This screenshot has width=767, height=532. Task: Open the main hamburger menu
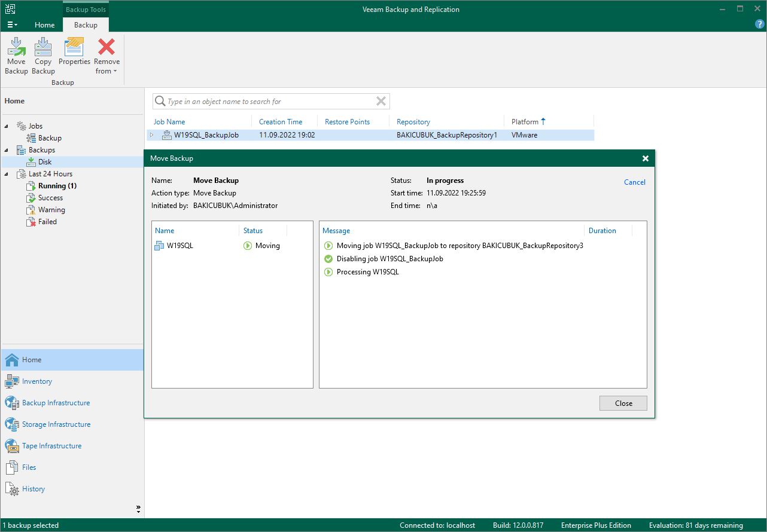click(x=12, y=25)
